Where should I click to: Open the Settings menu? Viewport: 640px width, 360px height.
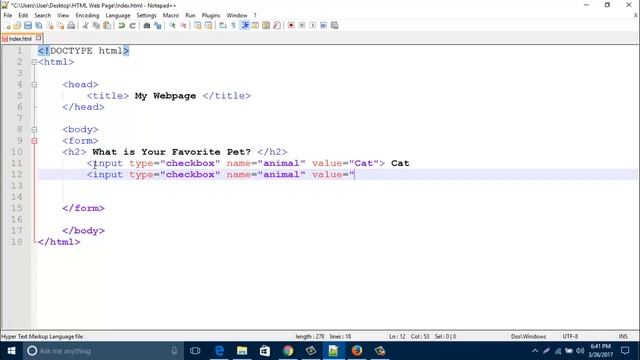(x=147, y=15)
